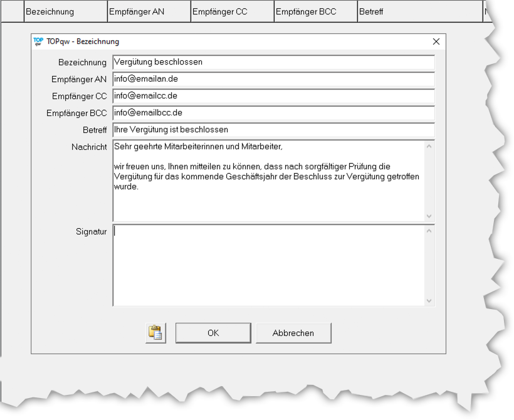This screenshot has height=420, width=514.
Task: Select the Empfänger CC input field
Action: click(273, 96)
